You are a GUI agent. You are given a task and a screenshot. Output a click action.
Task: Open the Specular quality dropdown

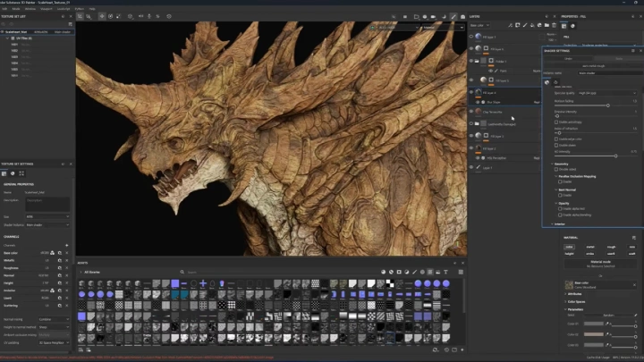[x=607, y=93]
